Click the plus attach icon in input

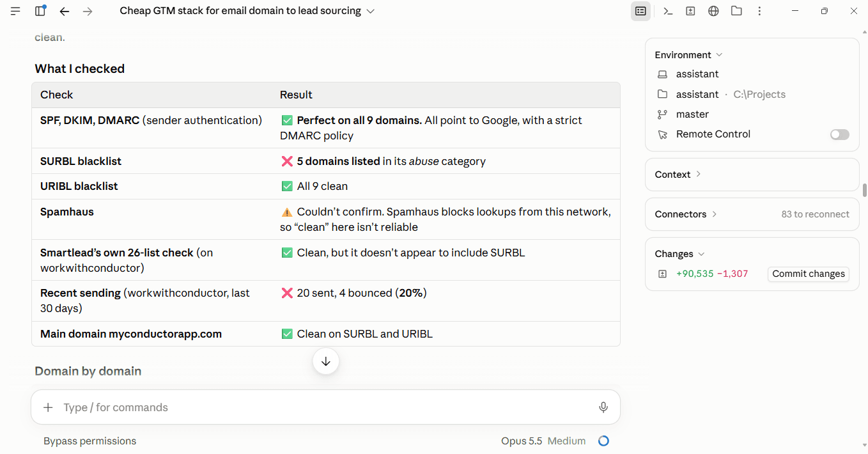(48, 407)
